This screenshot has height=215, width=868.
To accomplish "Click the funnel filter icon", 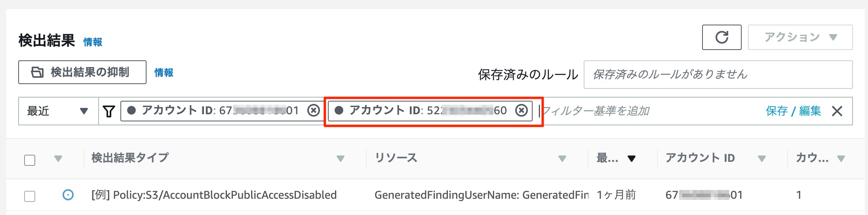I will (x=109, y=111).
